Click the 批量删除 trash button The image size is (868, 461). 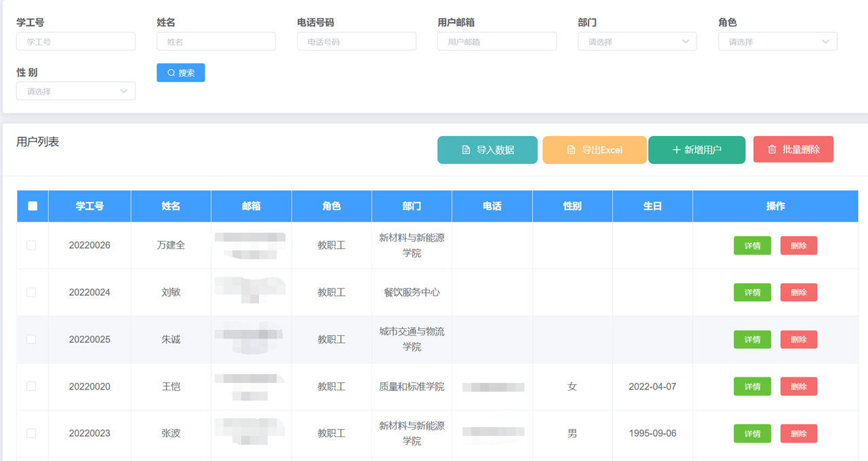click(x=793, y=150)
